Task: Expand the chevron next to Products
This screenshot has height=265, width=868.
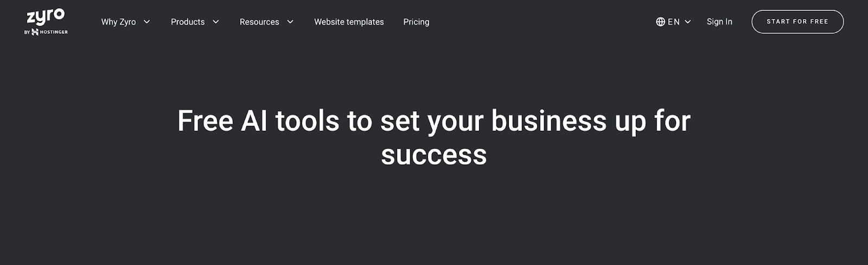Action: [x=215, y=22]
